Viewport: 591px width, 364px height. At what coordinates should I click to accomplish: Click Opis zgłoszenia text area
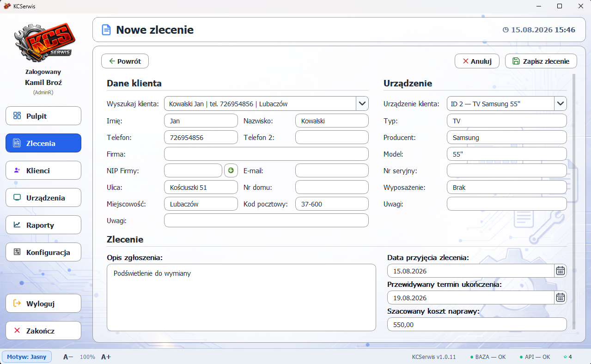(x=241, y=297)
